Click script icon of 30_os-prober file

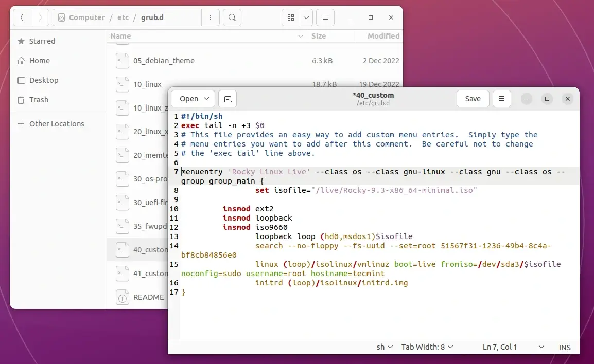[123, 178]
